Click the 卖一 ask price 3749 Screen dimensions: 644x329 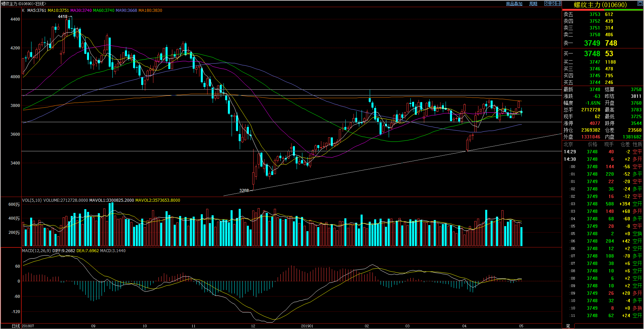point(592,43)
